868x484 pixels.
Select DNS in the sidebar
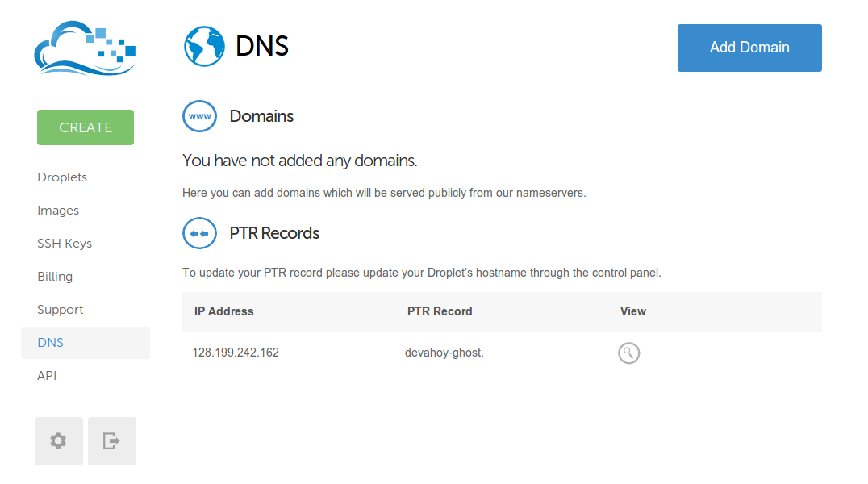pyautogui.click(x=86, y=343)
